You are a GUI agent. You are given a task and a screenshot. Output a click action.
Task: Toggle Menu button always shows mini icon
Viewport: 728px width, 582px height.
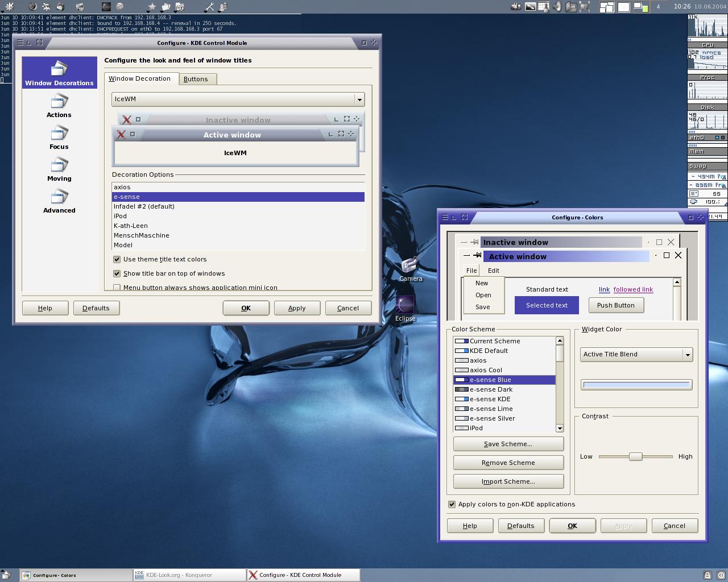pos(117,288)
